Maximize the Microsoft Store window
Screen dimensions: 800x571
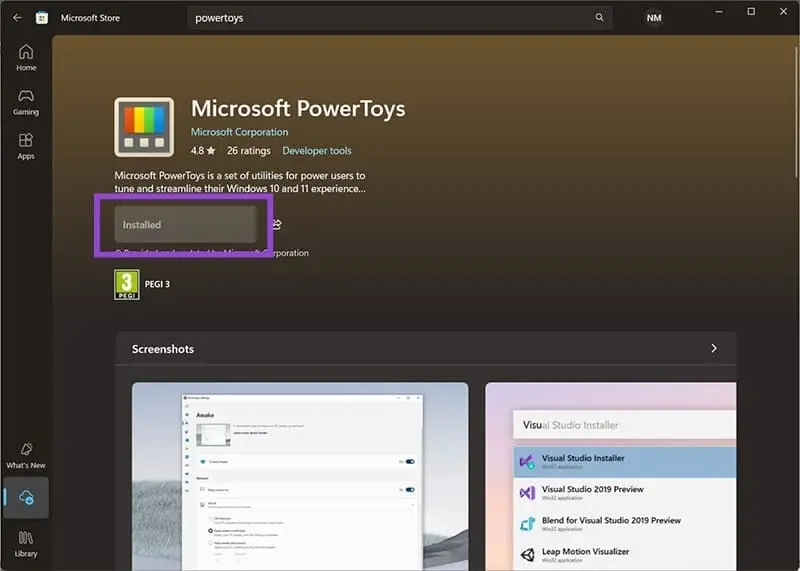pyautogui.click(x=751, y=12)
